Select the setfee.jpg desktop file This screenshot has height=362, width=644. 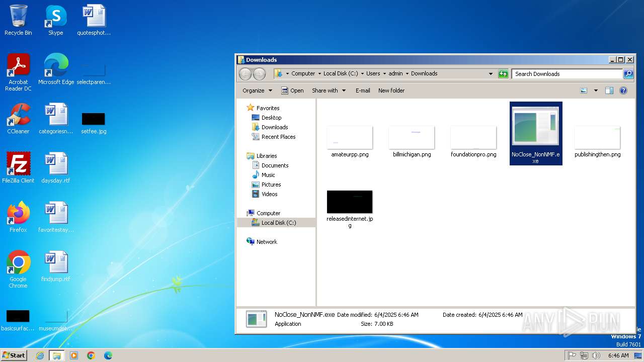tap(94, 123)
